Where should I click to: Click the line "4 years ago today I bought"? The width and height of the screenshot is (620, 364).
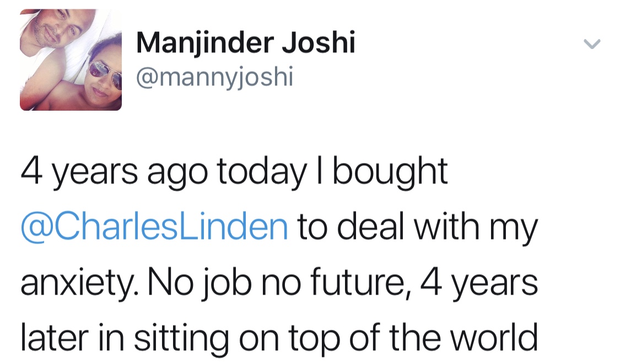coord(234,171)
